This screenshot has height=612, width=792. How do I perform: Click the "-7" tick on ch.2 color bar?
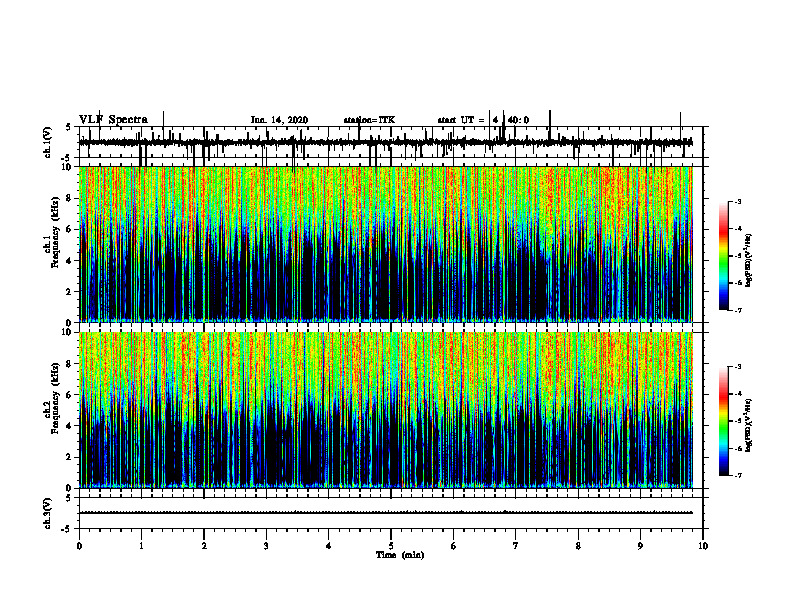738,475
